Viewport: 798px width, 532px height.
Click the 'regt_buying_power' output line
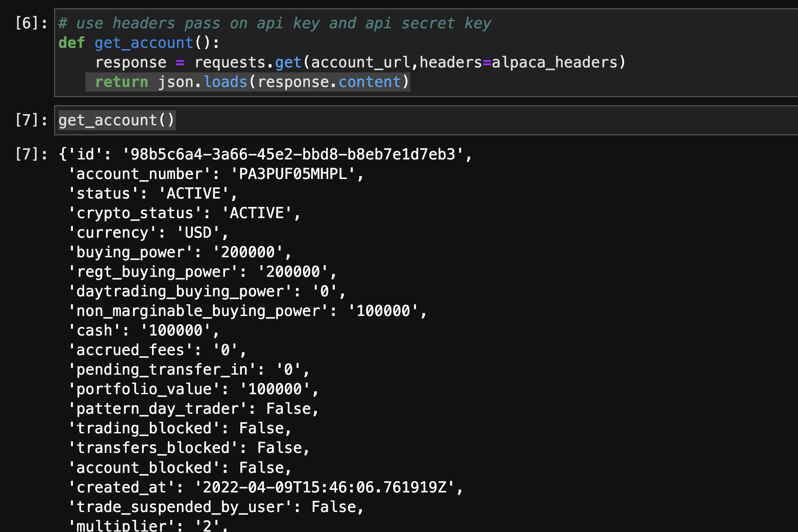click(202, 272)
